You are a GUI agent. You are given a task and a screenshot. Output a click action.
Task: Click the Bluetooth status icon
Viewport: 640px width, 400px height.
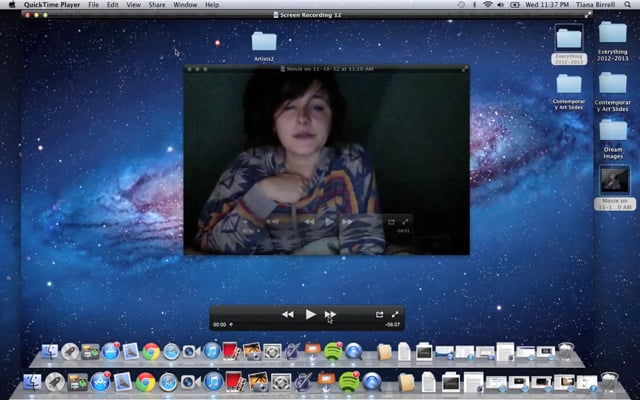[474, 4]
